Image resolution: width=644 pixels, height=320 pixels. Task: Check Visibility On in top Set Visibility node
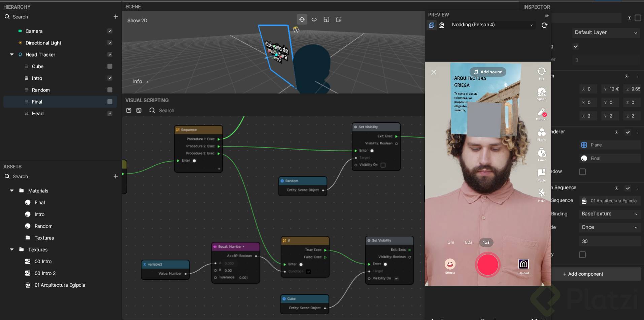383,165
